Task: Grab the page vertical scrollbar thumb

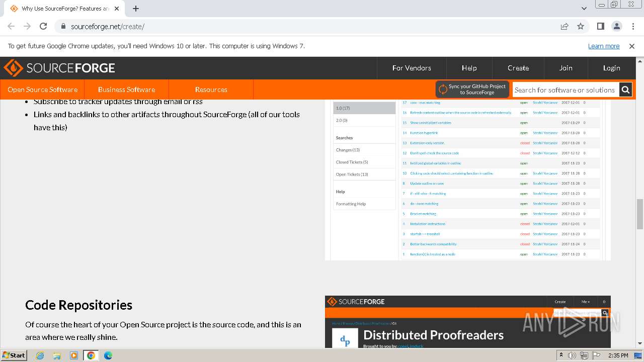Action: coord(640,214)
